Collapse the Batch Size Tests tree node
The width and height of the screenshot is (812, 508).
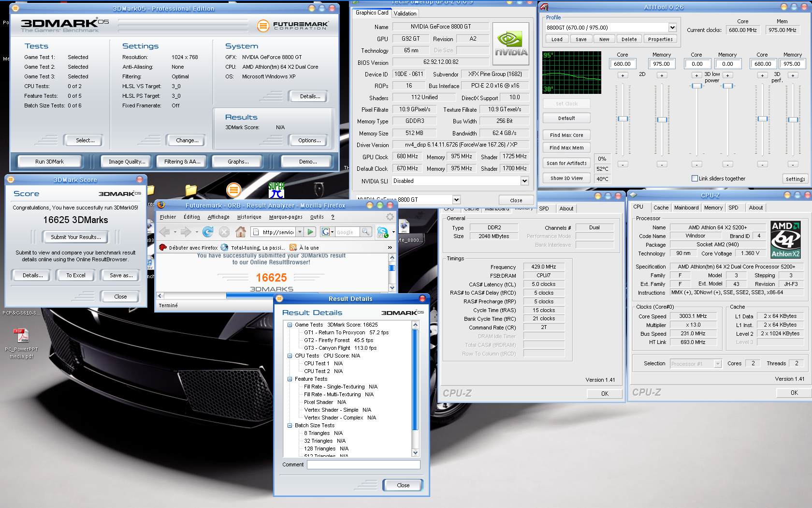290,426
